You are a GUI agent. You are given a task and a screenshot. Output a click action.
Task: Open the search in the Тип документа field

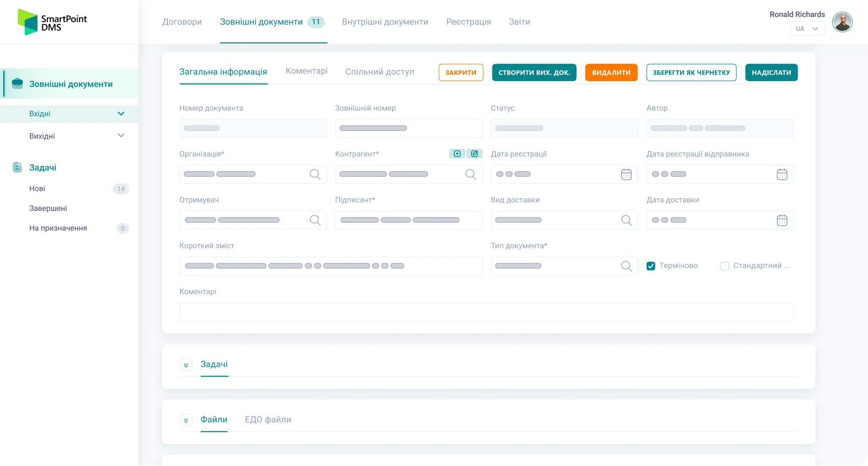[x=626, y=266]
